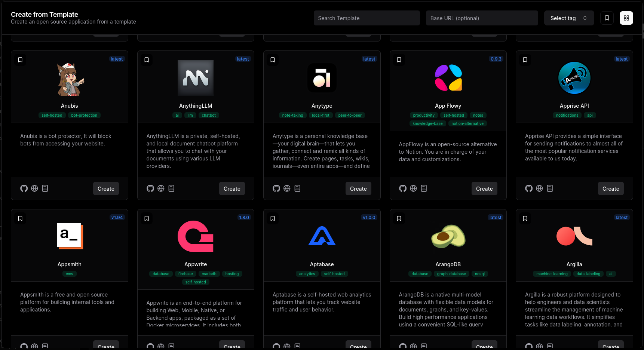Click the 'notifications' tag on Apprise API
Image resolution: width=644 pixels, height=350 pixels.
pos(567,115)
